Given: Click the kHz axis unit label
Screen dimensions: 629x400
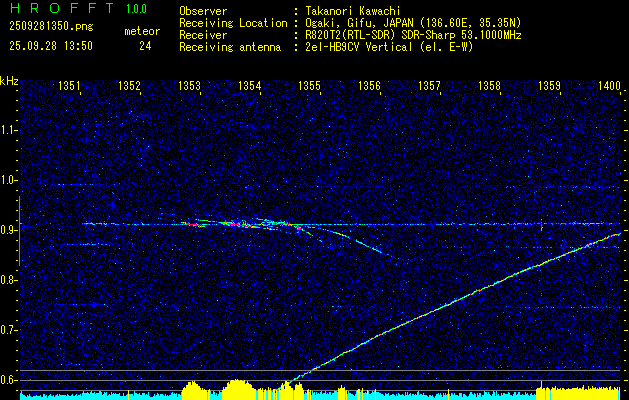Looking at the screenshot, I should pos(9,81).
